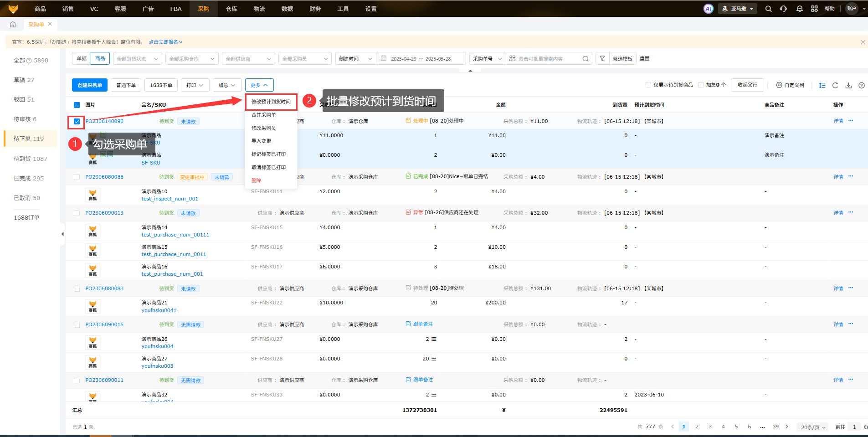This screenshot has height=437, width=868.
Task: Click the download export icon
Action: click(x=848, y=85)
